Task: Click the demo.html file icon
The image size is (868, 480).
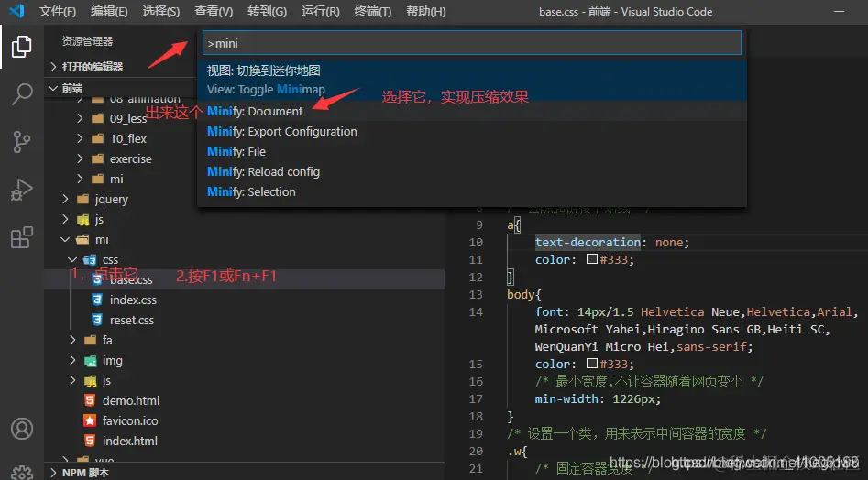Action: point(89,400)
